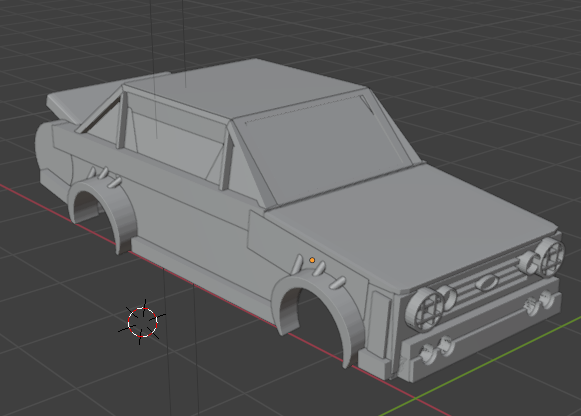This screenshot has height=416, width=581.
Task: Select the car's roof panel
Action: coord(245,88)
